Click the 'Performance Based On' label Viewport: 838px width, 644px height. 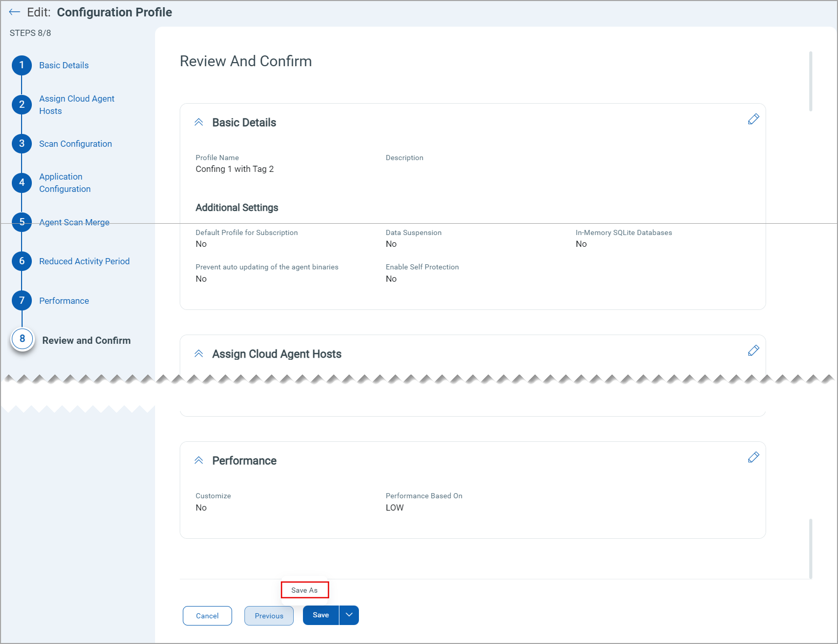point(424,496)
